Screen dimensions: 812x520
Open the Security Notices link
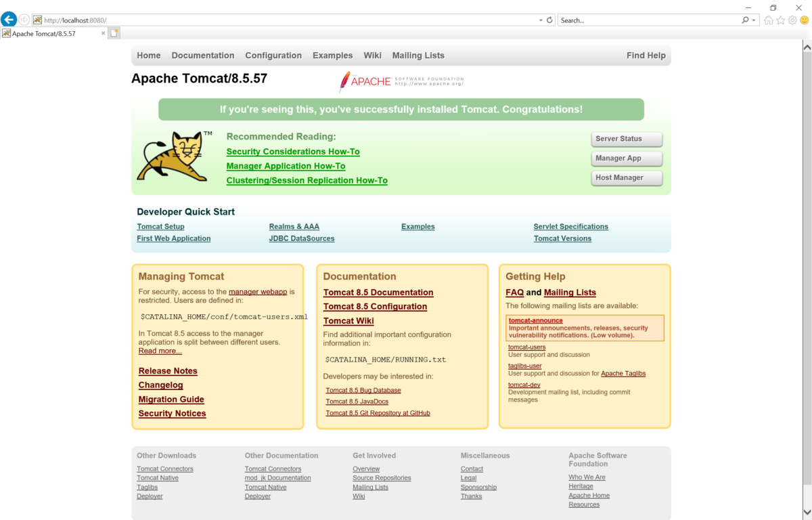(x=173, y=414)
